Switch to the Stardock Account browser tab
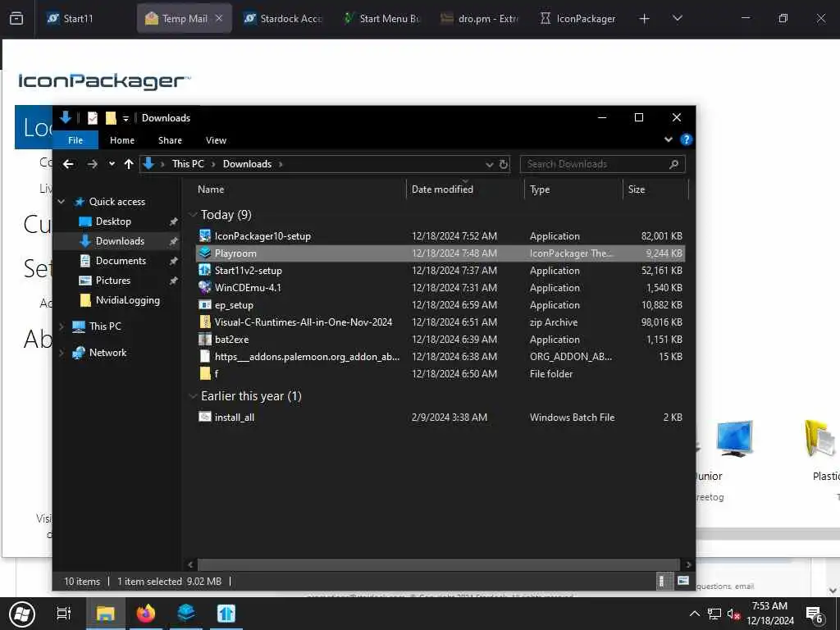This screenshot has width=840, height=630. click(x=283, y=19)
